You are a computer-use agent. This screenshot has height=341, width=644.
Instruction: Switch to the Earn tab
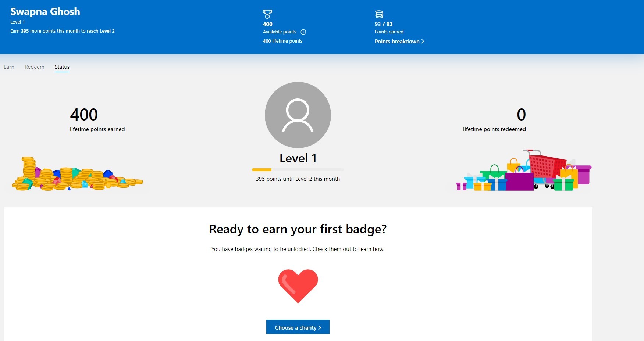(x=9, y=67)
